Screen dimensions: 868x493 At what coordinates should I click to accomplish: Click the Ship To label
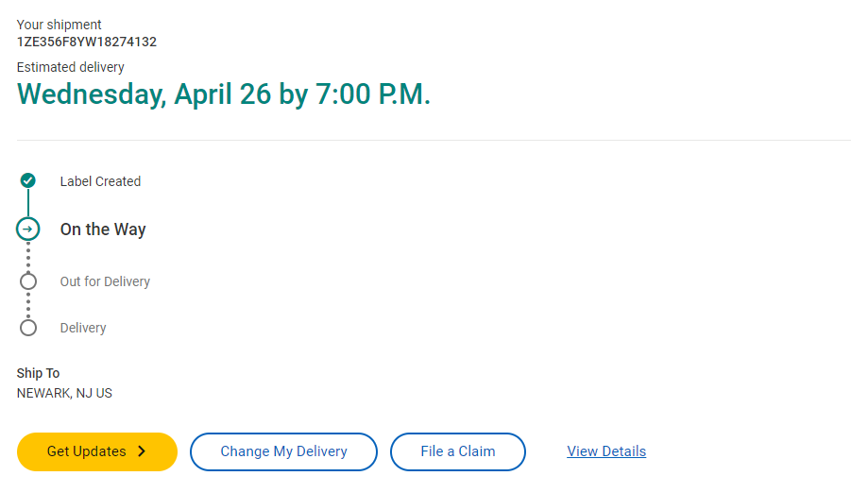point(38,373)
